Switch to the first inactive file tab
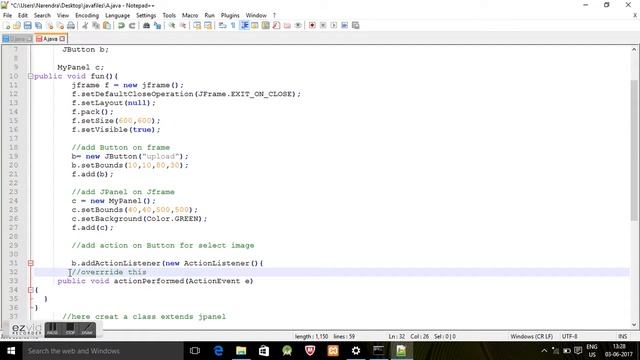 click(x=17, y=39)
